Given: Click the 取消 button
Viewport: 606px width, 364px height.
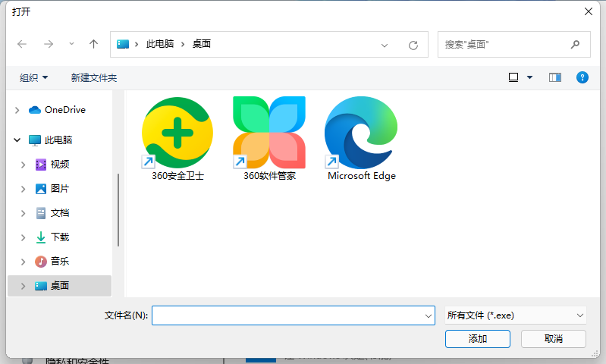Looking at the screenshot, I should [x=554, y=339].
